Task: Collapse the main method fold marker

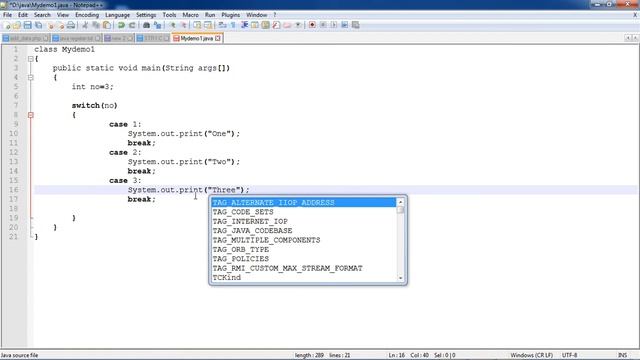Action: point(31,78)
